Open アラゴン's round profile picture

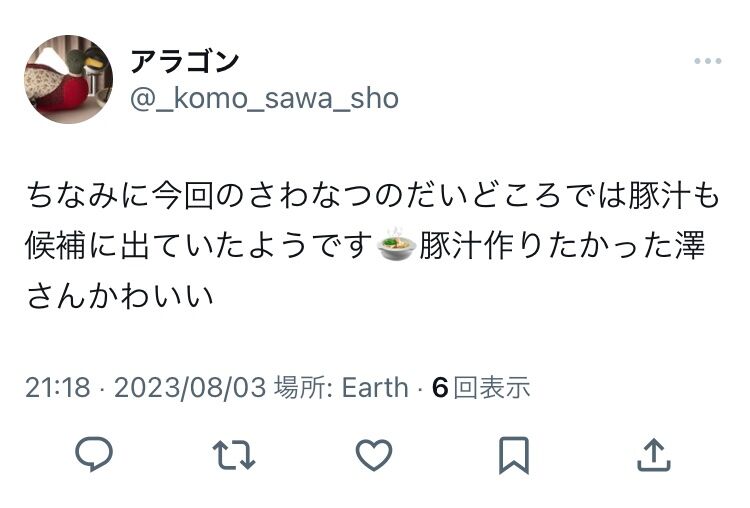[68, 79]
